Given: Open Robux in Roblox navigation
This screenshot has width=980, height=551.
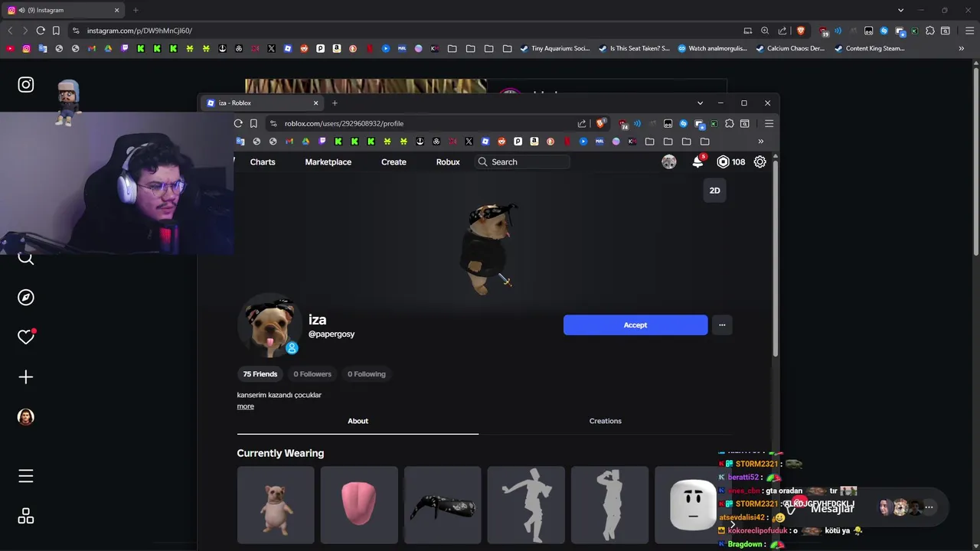Looking at the screenshot, I should [448, 162].
